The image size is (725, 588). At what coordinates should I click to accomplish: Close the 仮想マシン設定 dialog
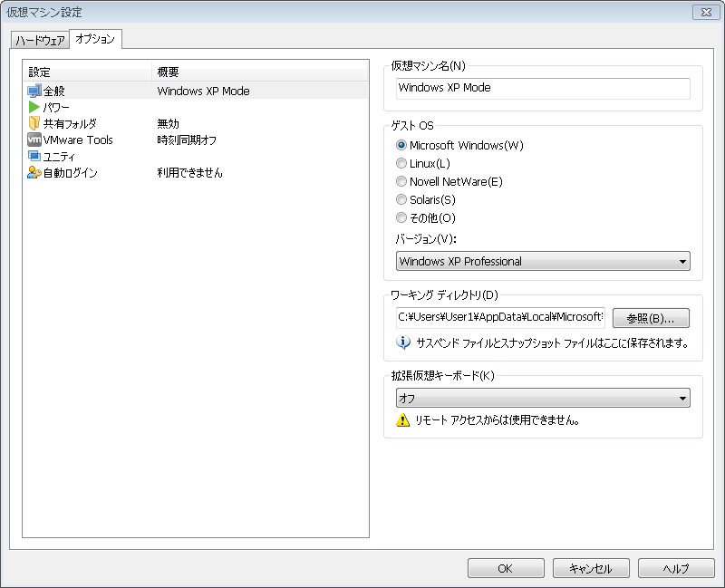706,13
